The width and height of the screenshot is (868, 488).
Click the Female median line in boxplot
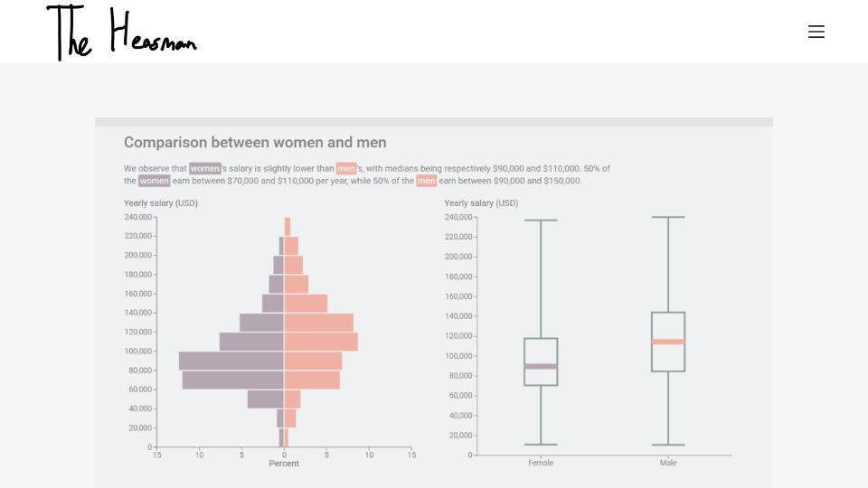click(x=541, y=366)
